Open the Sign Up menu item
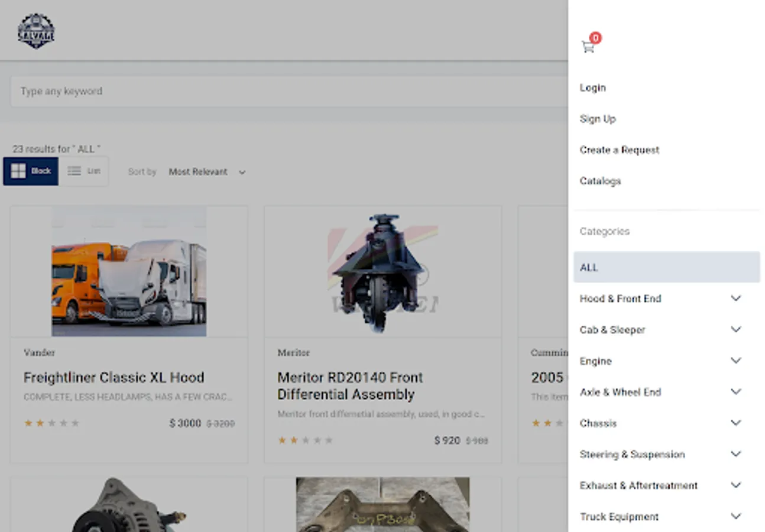765x532 pixels. tap(598, 119)
